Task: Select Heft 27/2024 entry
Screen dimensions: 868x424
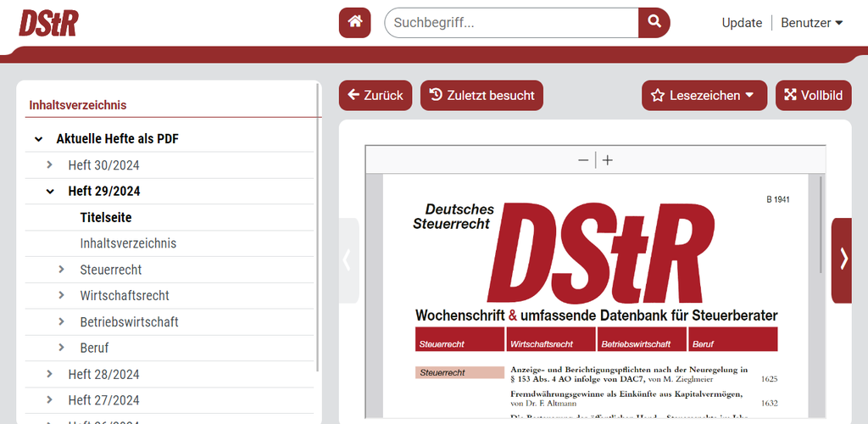Action: pyautogui.click(x=103, y=400)
